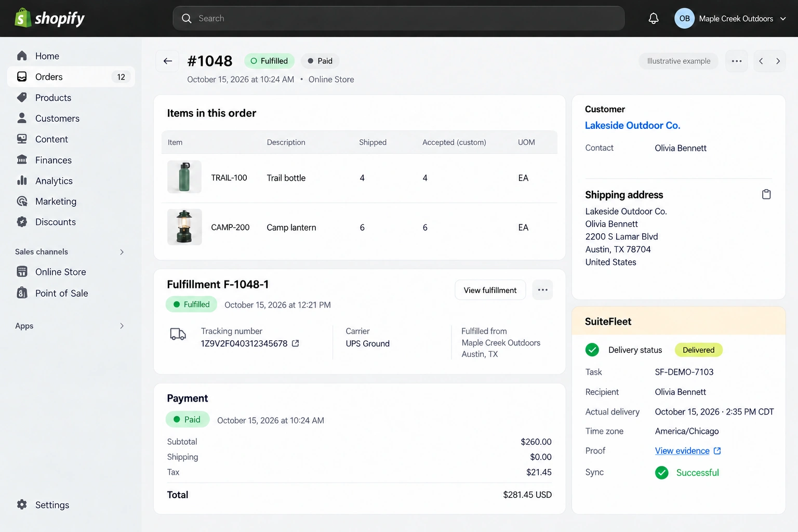Image resolution: width=798 pixels, height=532 pixels.
Task: Click the external link icon beside tracking number
Action: click(296, 343)
